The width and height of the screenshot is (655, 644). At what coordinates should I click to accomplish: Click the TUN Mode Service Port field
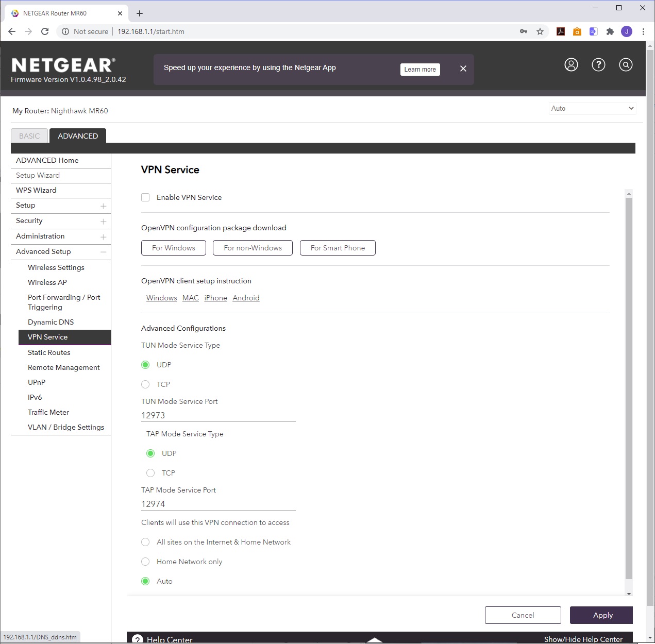(x=218, y=415)
